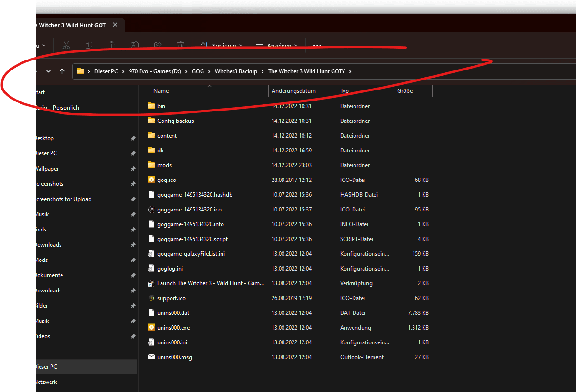
Task: Click the Outlook-Element type cell
Action: (362, 357)
